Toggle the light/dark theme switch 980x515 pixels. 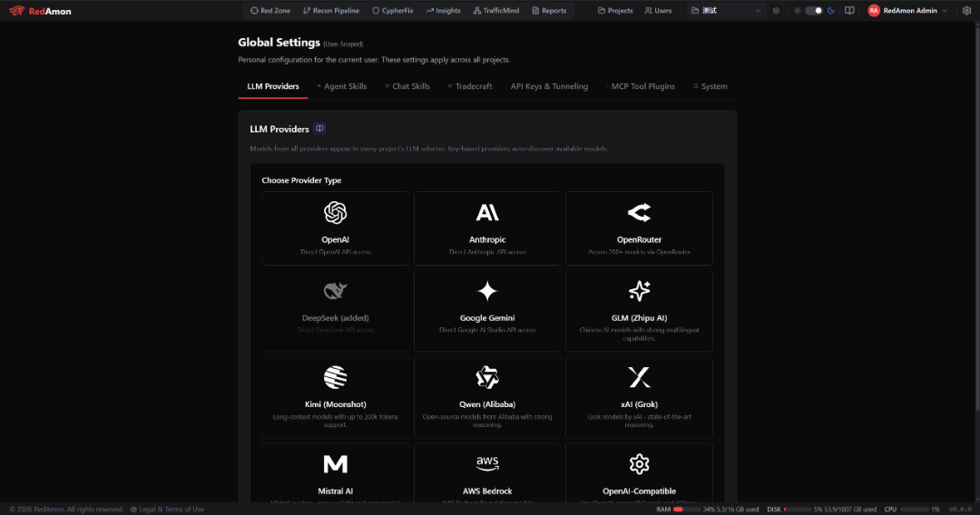click(x=814, y=11)
